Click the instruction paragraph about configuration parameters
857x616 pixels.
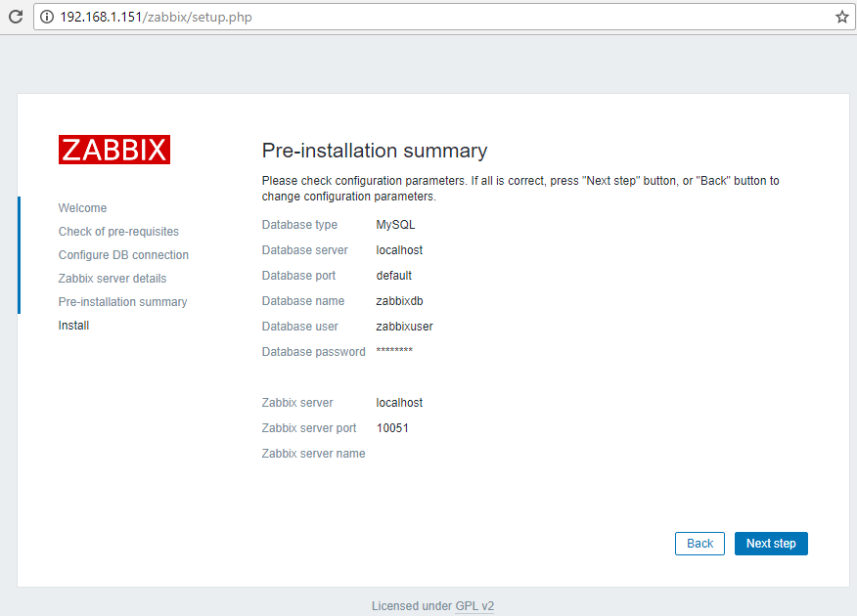point(520,189)
